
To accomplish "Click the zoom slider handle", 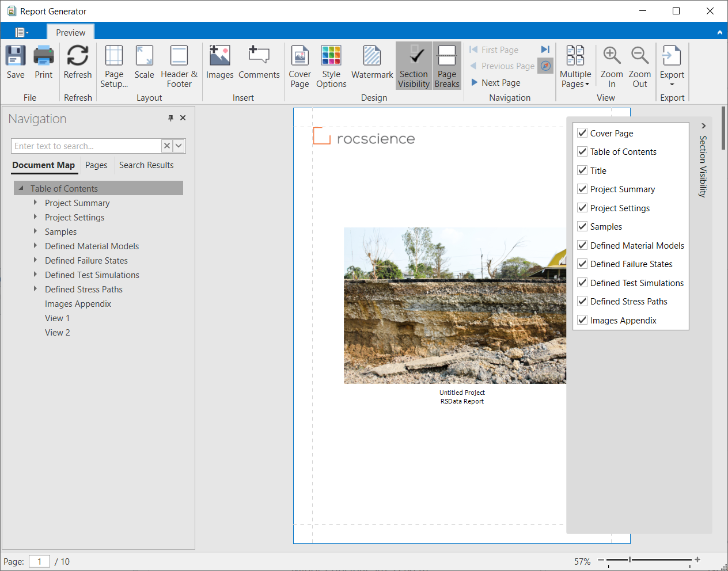I will pos(630,559).
